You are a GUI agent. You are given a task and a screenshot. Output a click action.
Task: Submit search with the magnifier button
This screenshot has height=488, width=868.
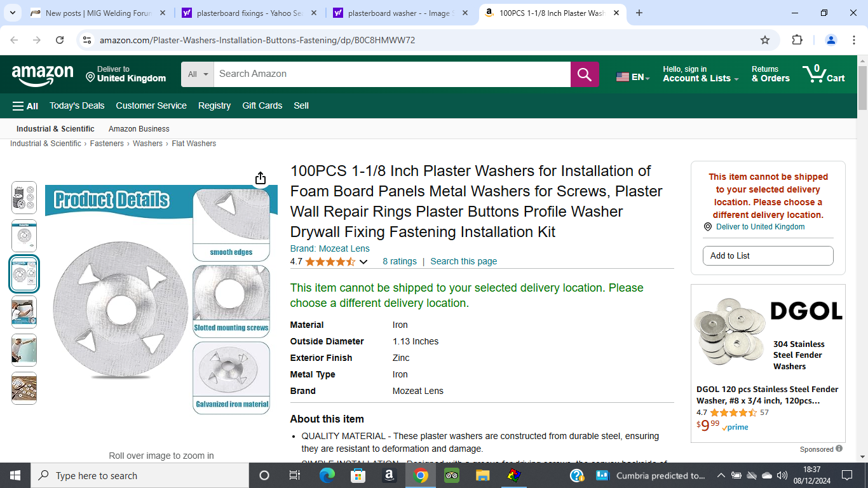[x=585, y=74]
